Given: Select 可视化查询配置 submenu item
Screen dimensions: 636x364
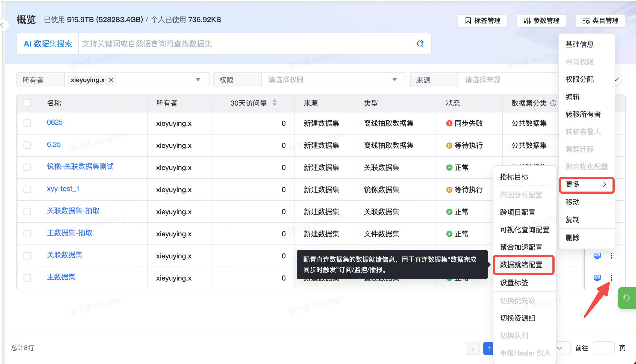Looking at the screenshot, I should point(525,230).
